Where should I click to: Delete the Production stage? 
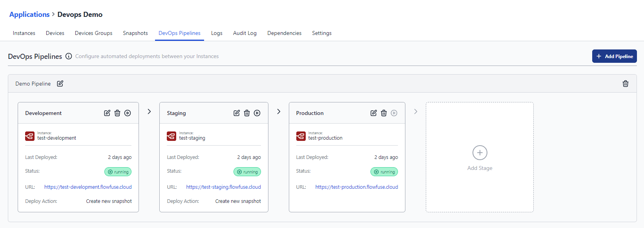pyautogui.click(x=384, y=113)
